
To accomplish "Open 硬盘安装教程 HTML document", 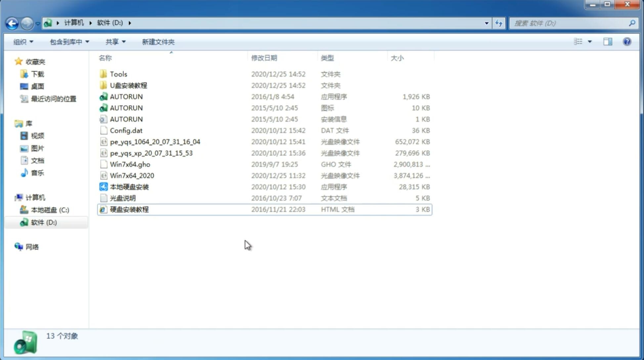I will [129, 209].
